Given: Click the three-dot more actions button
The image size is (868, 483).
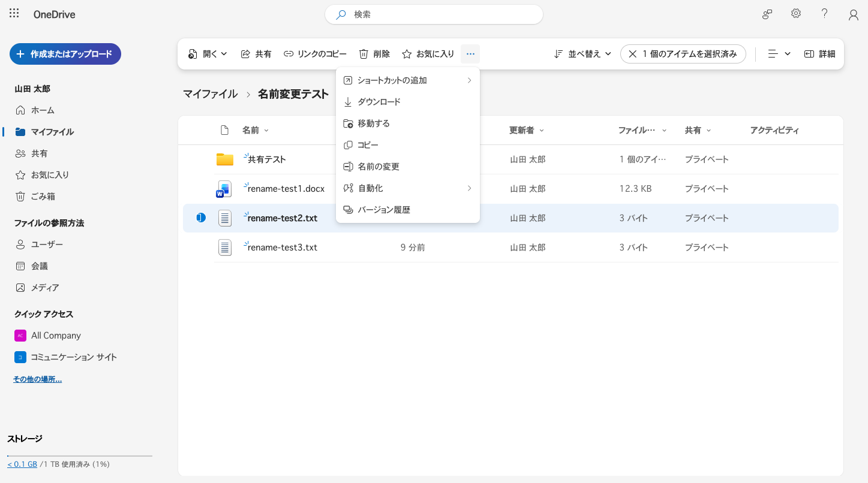Looking at the screenshot, I should click(x=470, y=54).
